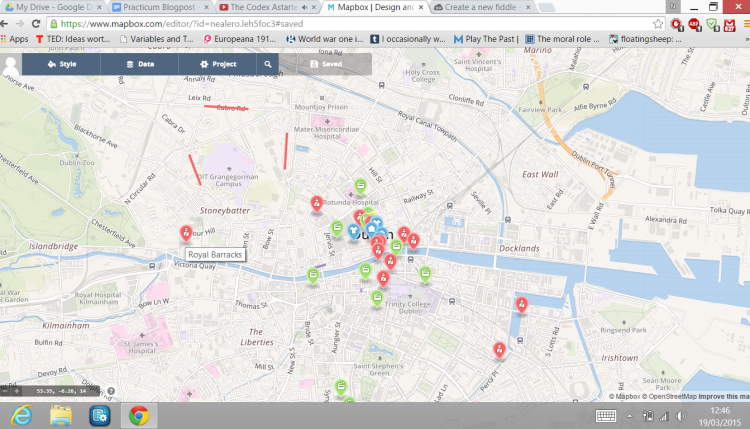The width and height of the screenshot is (750, 429).
Task: Select green marker left of Trinity College label
Action: pos(377,298)
